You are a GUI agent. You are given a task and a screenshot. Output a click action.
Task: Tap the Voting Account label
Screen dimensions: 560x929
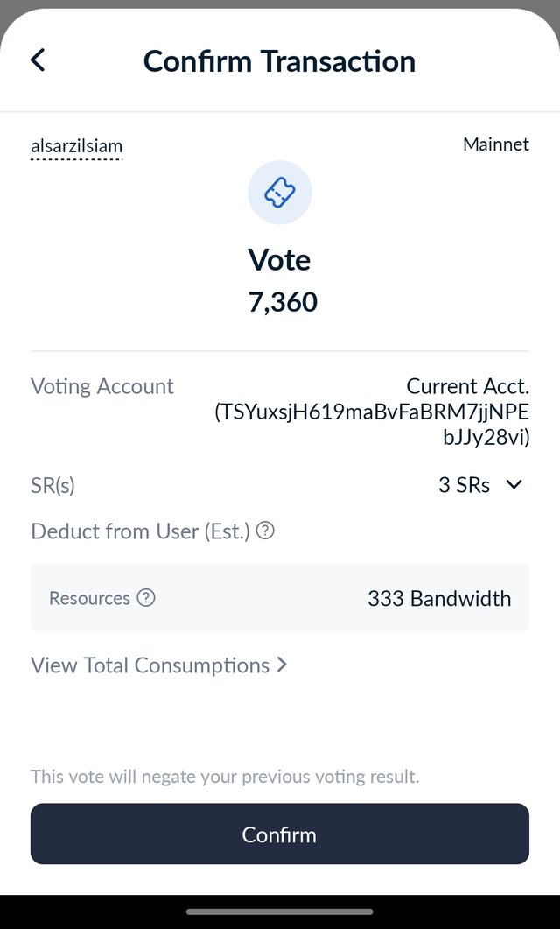(102, 386)
